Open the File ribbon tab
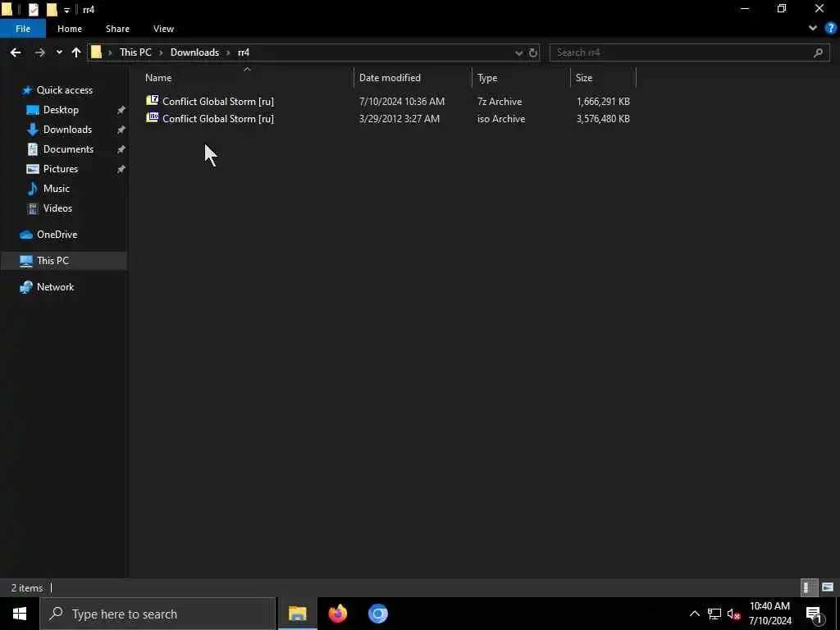 23,29
